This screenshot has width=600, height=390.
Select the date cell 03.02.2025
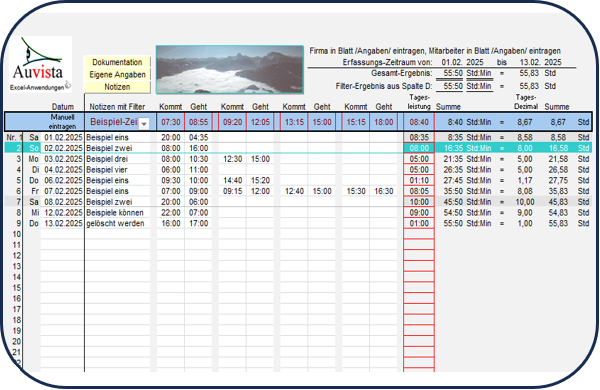(x=63, y=159)
